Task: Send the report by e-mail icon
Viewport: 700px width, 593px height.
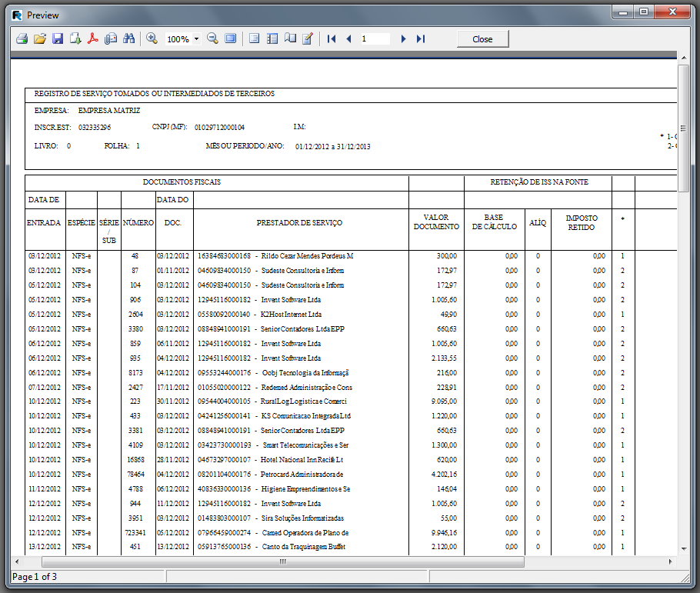Action: (111, 39)
